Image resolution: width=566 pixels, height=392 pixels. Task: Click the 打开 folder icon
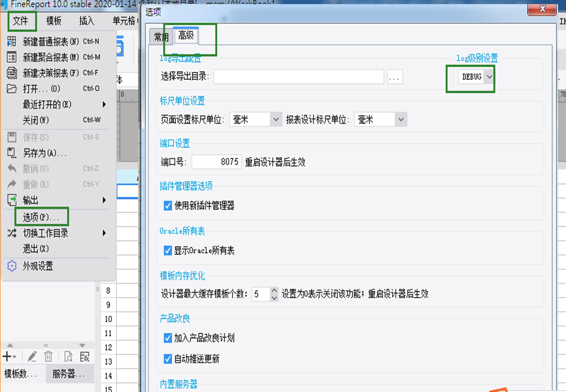(12, 88)
